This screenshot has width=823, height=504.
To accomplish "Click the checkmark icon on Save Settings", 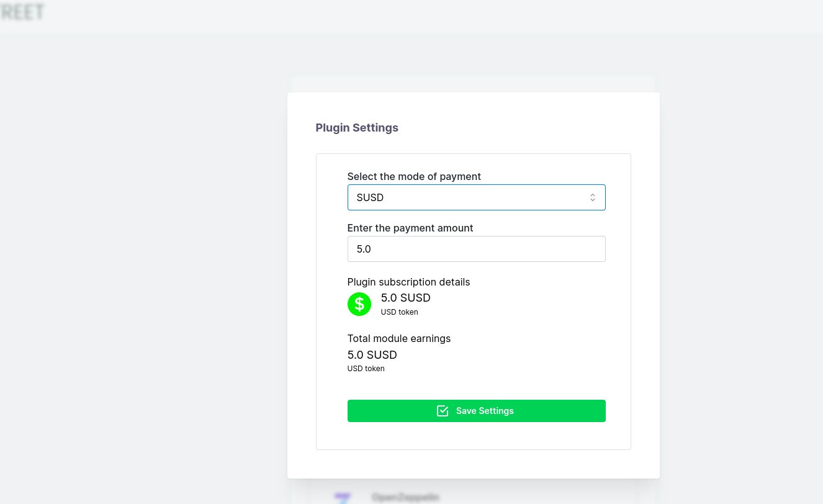I will [x=443, y=411].
